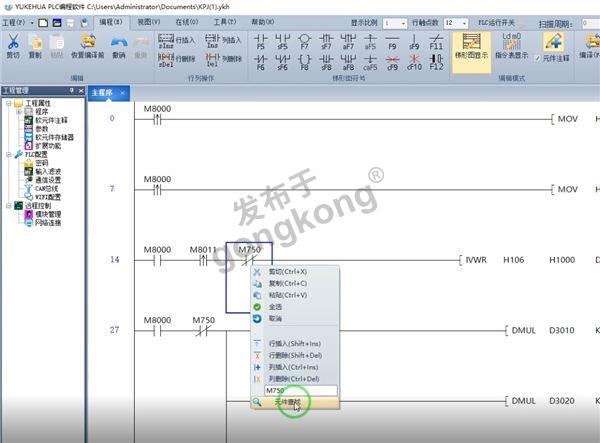Click the Copy (复制) icon in ribbon
The height and width of the screenshot is (443, 600).
coord(36,43)
